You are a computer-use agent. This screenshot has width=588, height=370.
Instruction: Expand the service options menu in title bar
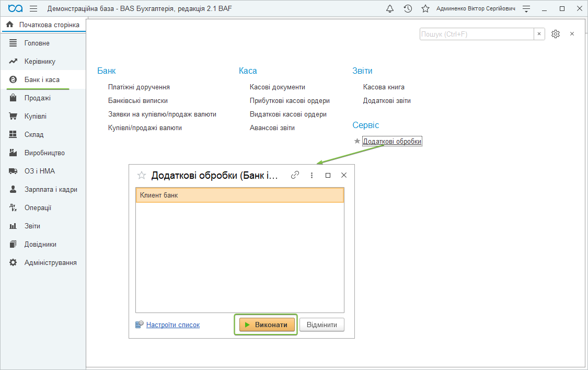(x=526, y=9)
